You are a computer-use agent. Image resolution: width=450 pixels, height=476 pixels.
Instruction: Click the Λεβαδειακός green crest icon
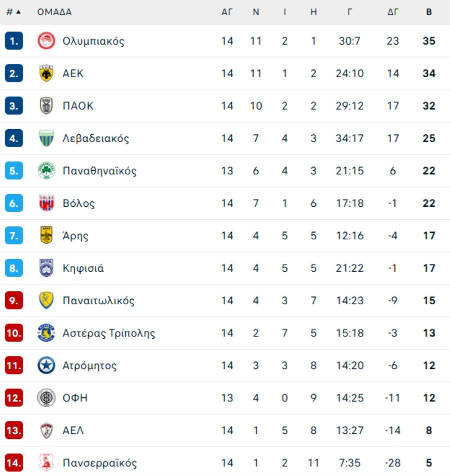click(46, 139)
